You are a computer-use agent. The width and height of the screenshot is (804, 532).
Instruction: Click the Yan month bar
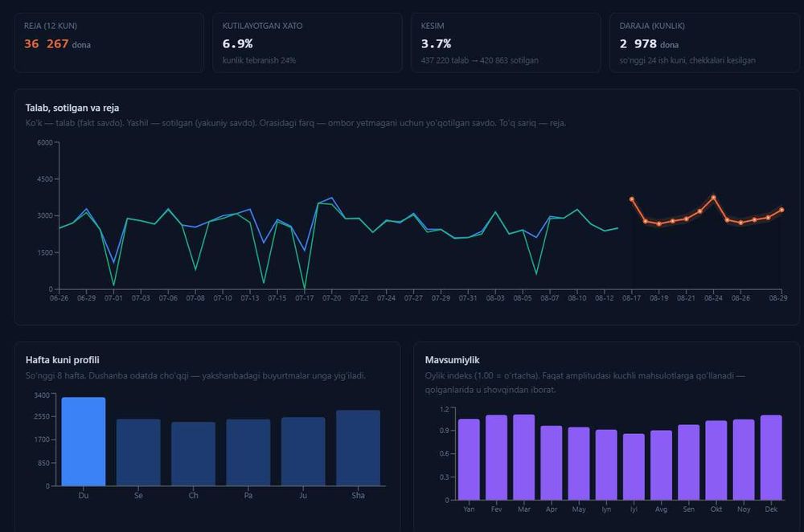[x=469, y=459]
